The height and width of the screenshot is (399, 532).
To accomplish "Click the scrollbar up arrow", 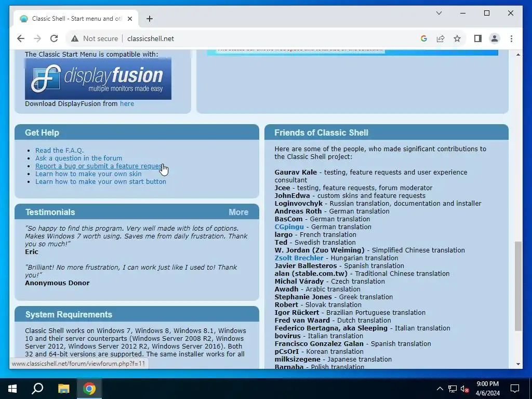I will pos(518,55).
